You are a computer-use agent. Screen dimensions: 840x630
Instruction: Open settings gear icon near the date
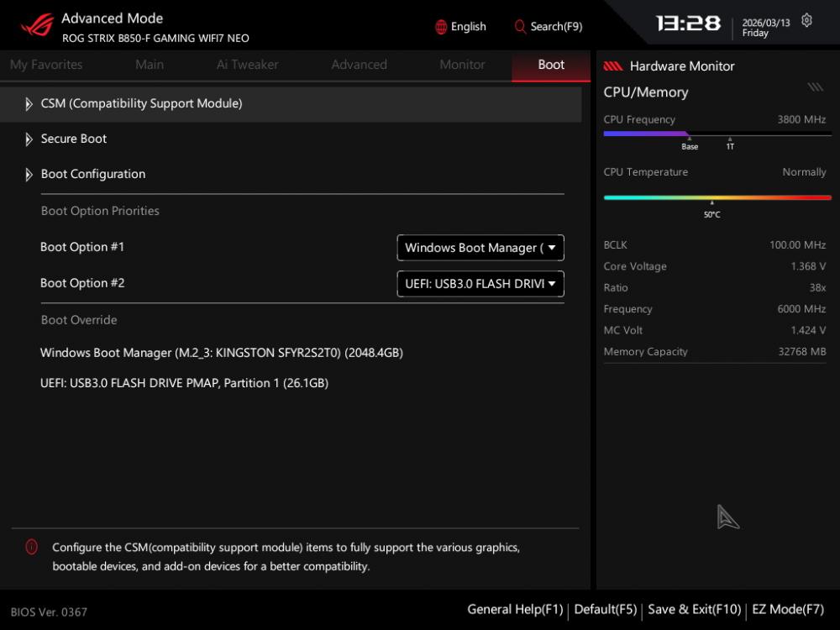[807, 21]
